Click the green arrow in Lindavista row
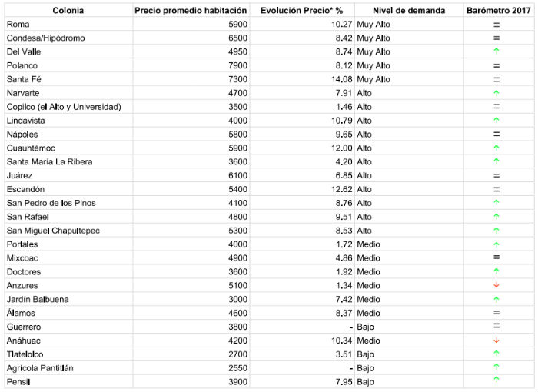Image resolution: width=538 pixels, height=392 pixels. coord(496,121)
